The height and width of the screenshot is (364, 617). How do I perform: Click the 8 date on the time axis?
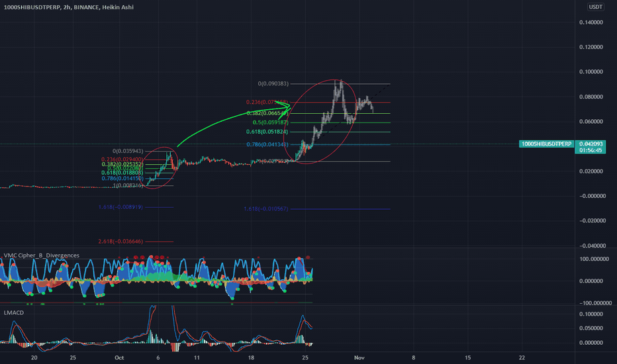pos(414,357)
